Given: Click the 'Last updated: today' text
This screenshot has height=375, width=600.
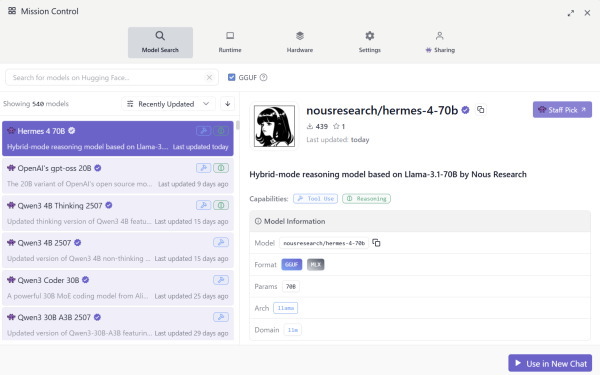Looking at the screenshot, I should (338, 140).
